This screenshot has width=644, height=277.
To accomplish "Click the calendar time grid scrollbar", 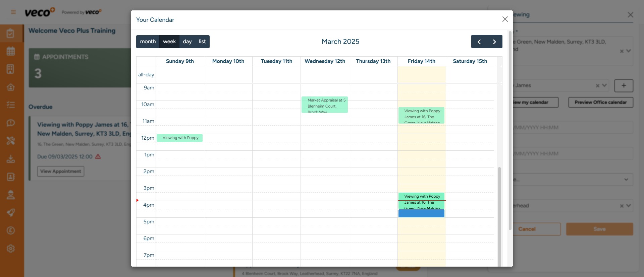I will pos(499,216).
